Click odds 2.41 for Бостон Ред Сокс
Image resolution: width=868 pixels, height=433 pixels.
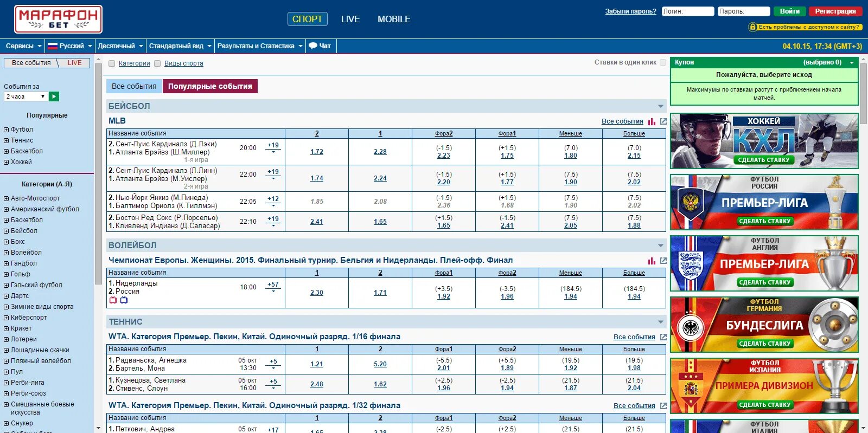317,222
